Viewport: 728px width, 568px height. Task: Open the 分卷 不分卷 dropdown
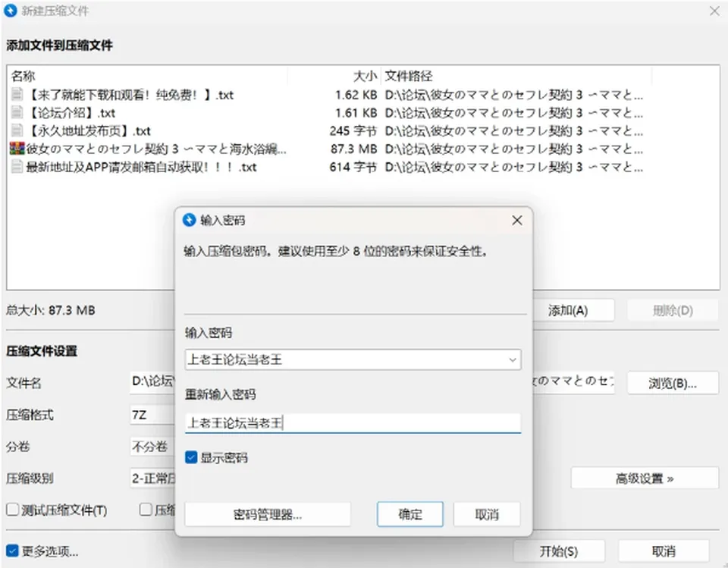pyautogui.click(x=152, y=447)
